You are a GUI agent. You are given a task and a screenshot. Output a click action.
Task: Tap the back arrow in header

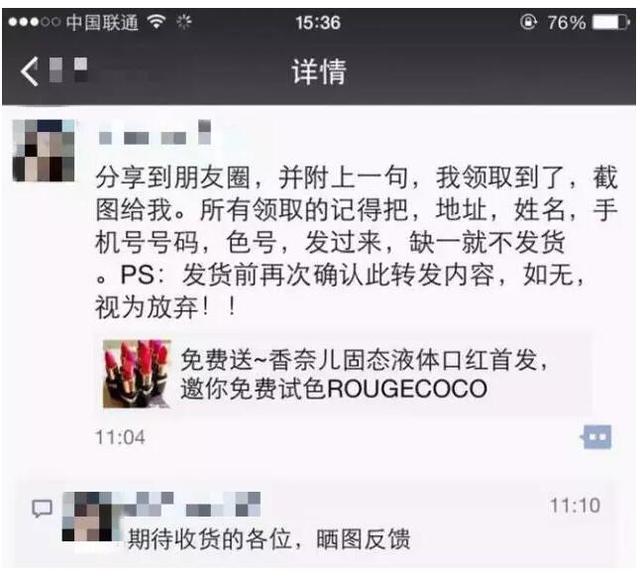[x=29, y=71]
